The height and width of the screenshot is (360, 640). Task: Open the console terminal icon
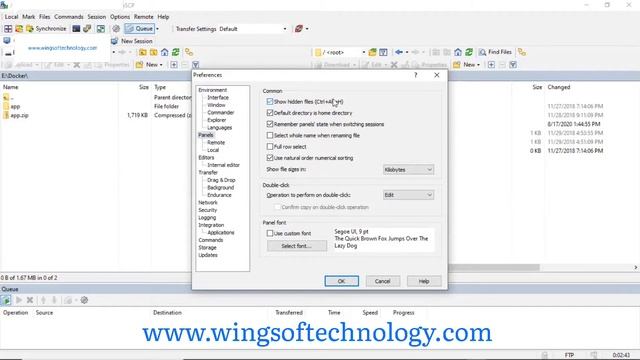(x=76, y=29)
